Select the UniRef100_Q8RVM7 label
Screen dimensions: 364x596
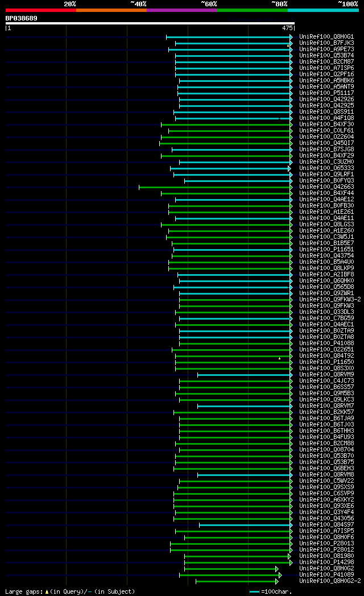326,406
